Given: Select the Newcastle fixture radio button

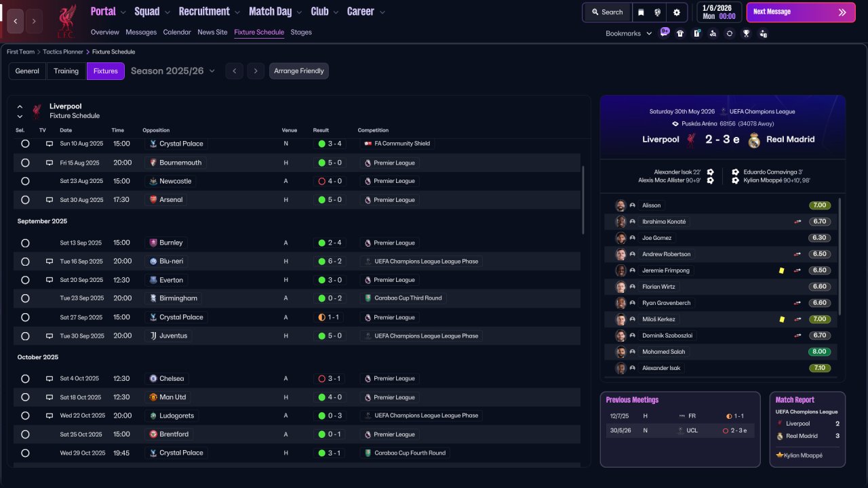Looking at the screenshot, I should pos(25,181).
